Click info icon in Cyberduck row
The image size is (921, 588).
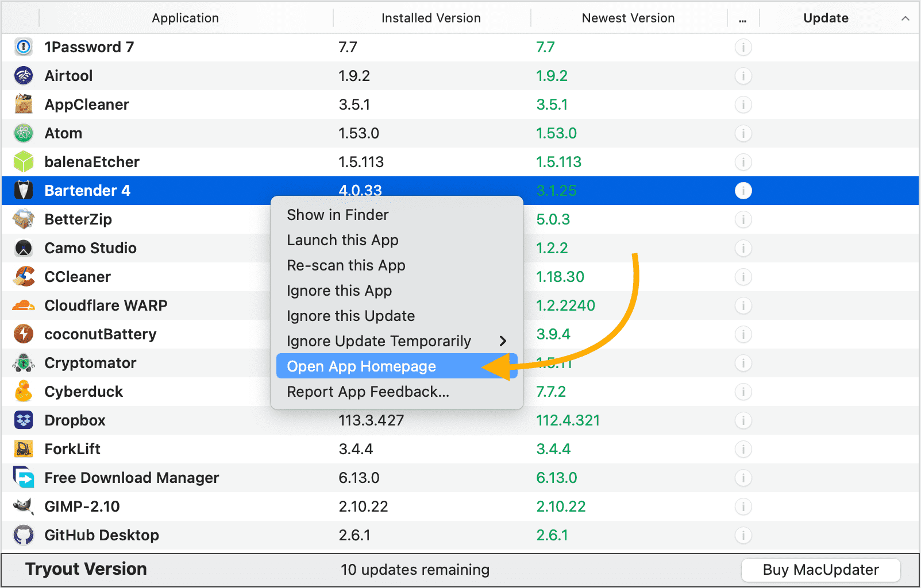tap(743, 392)
